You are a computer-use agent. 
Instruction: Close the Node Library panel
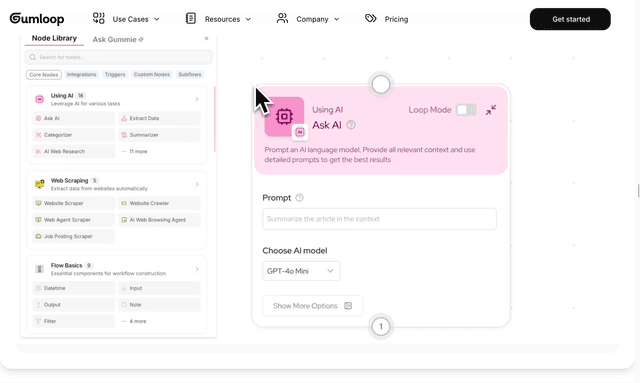207,38
